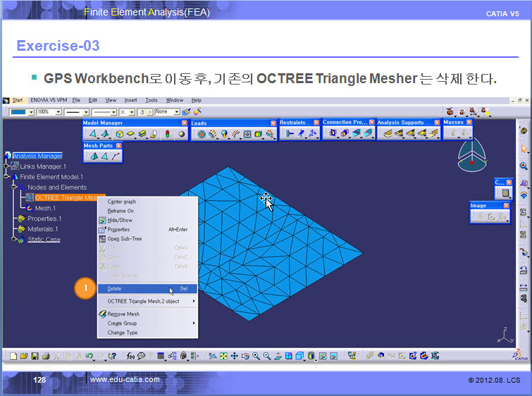The image size is (532, 396).
Task: Select the OCTREE Triangle Mesher icon in Model Manager
Action: coord(93,134)
